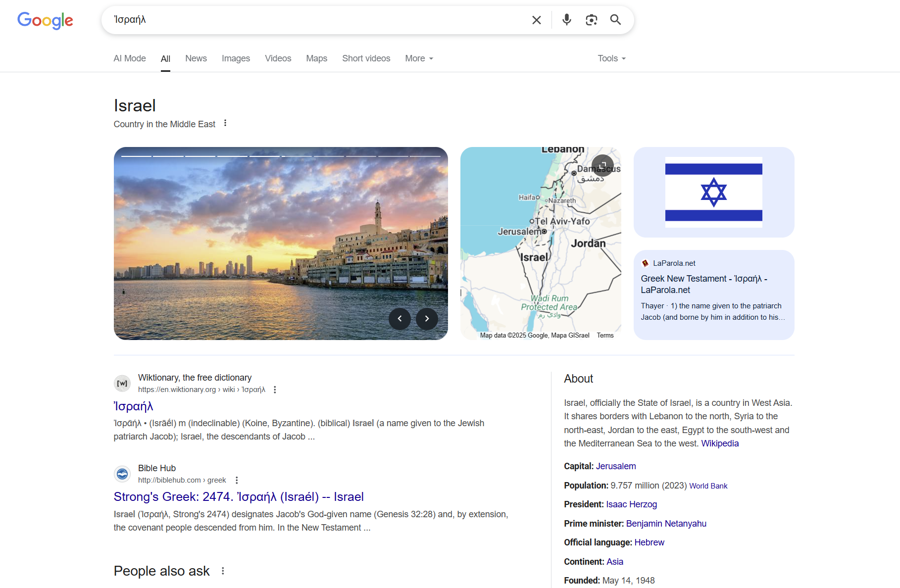The height and width of the screenshot is (588, 900).
Task: Open the Jaffa coastline sunset photo
Action: (281, 244)
